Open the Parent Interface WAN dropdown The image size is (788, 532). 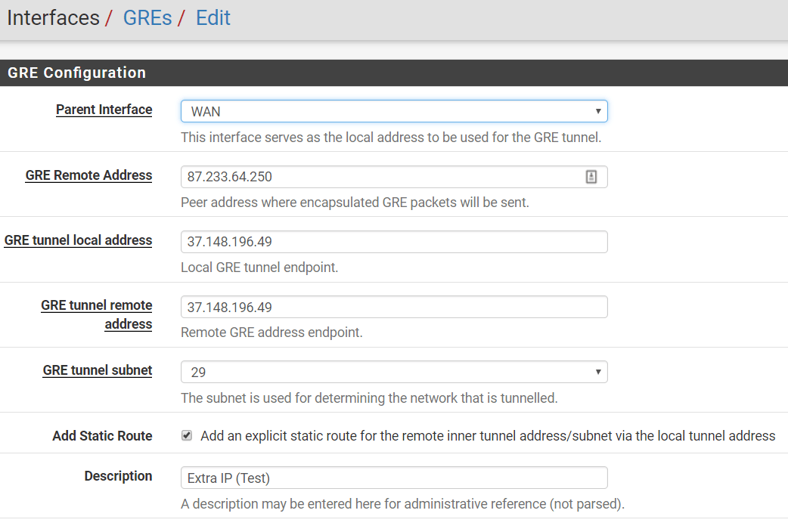click(393, 112)
